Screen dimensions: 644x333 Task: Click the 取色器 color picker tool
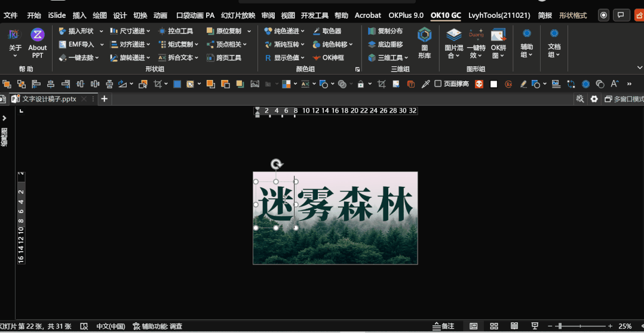pyautogui.click(x=327, y=31)
